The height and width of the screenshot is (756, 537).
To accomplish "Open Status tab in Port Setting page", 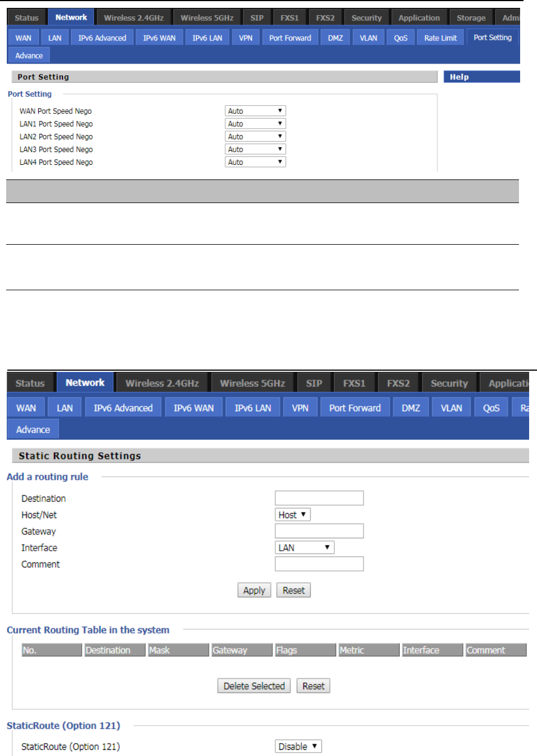I will 26,17.
